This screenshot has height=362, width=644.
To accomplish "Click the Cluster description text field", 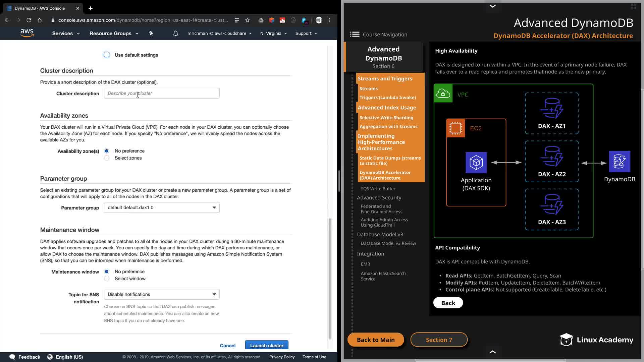I will tap(162, 93).
